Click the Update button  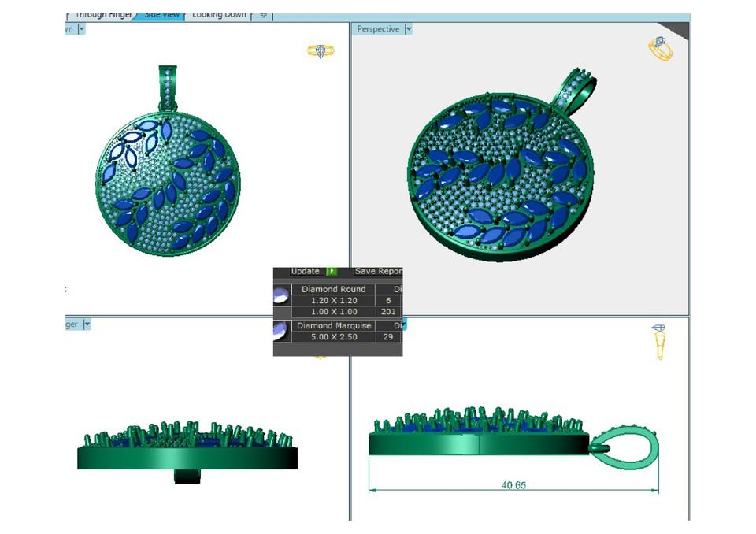[x=306, y=271]
